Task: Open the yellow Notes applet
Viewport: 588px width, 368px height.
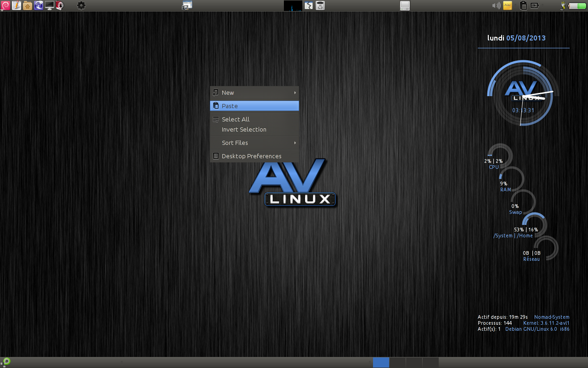Action: click(x=508, y=6)
